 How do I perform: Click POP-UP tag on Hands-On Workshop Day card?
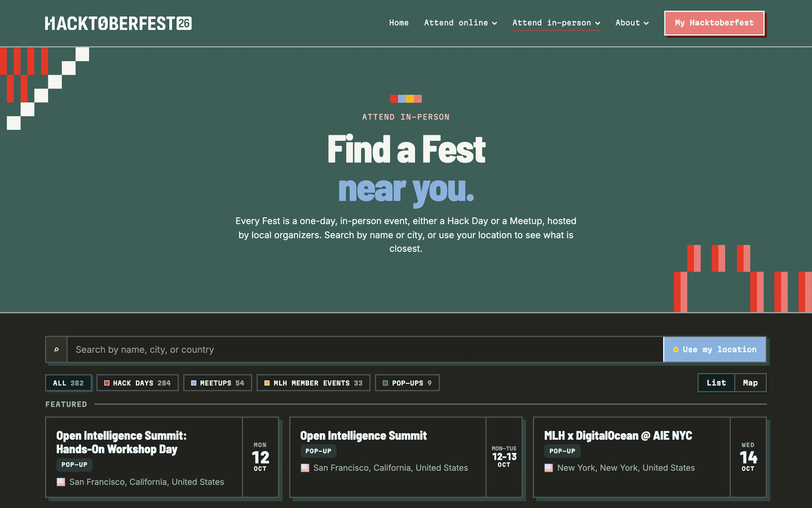click(74, 465)
